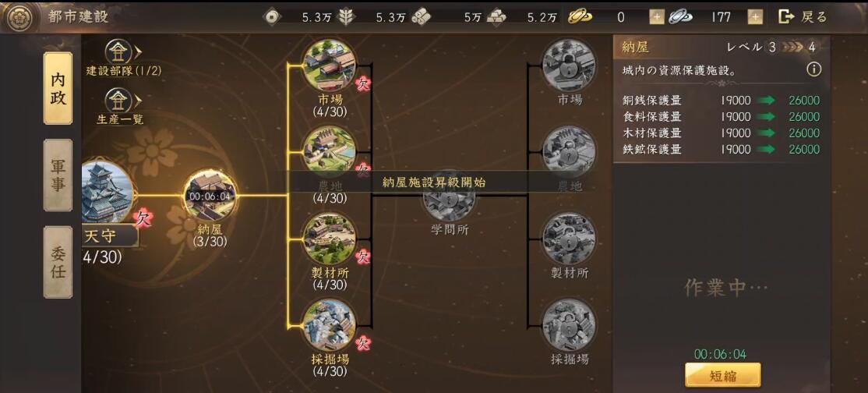This screenshot has height=393, width=868.
Task: Select the unlocked 市場 market building
Action: coord(330,65)
